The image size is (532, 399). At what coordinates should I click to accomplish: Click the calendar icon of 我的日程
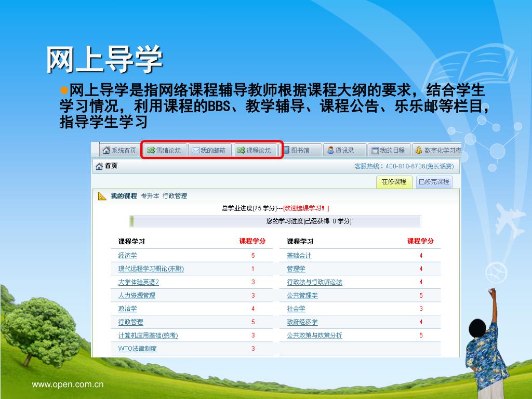375,150
